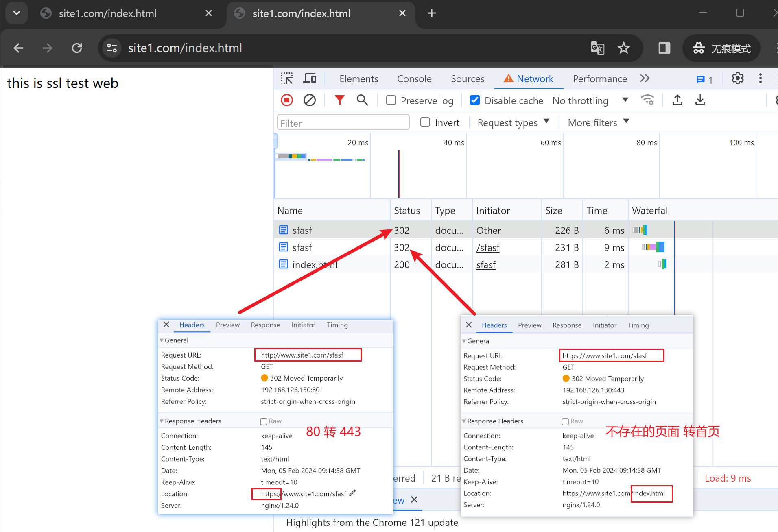Clear the network log
This screenshot has height=532, width=778.
point(310,100)
